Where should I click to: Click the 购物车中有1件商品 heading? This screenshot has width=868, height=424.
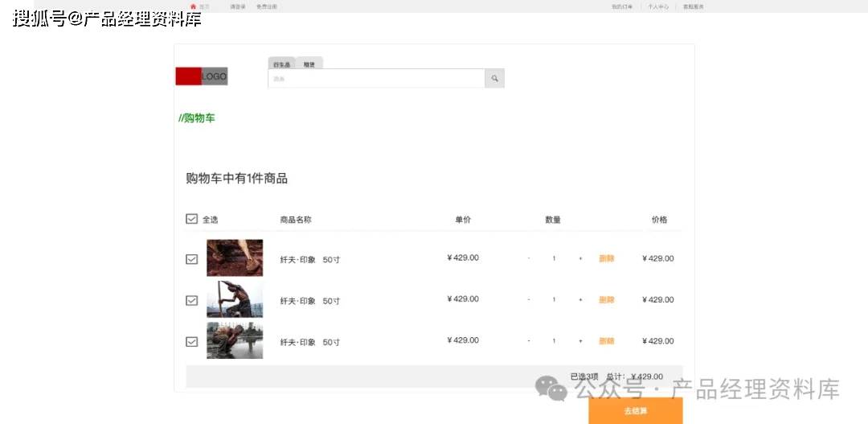237,179
